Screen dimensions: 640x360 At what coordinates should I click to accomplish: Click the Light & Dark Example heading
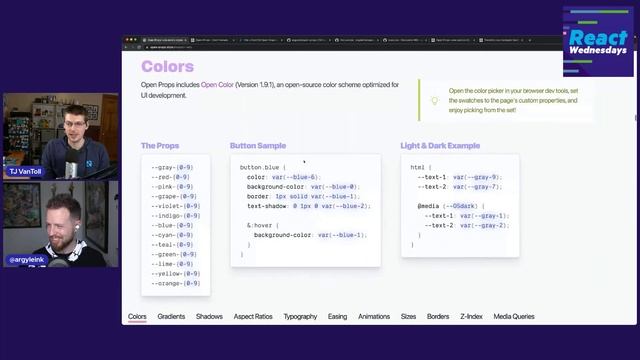coord(440,146)
